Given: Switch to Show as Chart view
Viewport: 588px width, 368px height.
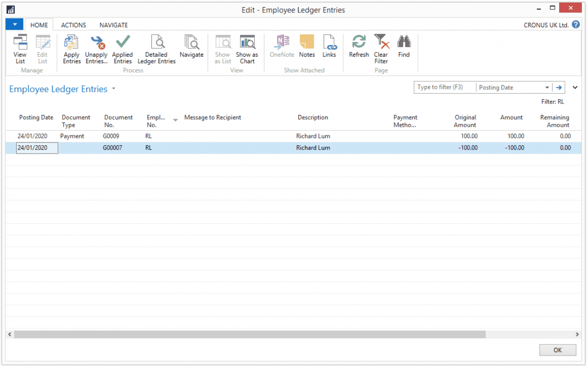Looking at the screenshot, I should [247, 49].
